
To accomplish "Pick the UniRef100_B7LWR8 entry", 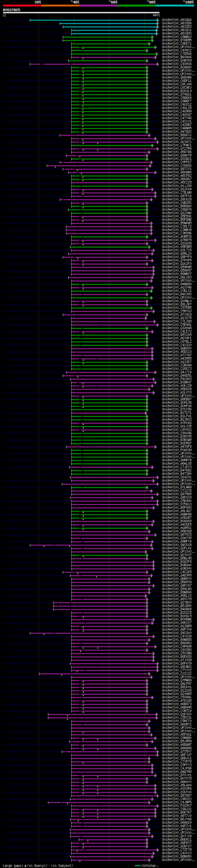I will [x=177, y=487].
